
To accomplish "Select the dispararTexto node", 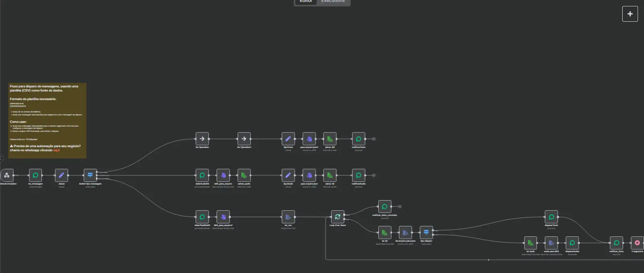I will [x=551, y=217].
